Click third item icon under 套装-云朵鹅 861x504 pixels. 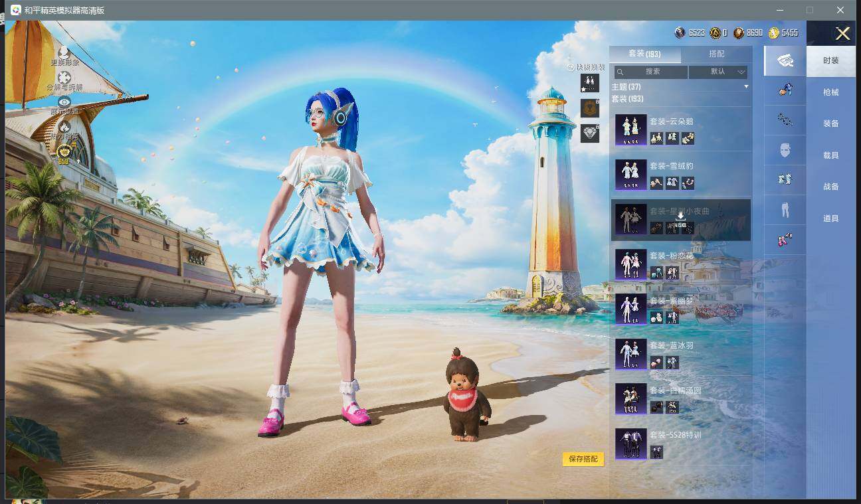point(688,138)
